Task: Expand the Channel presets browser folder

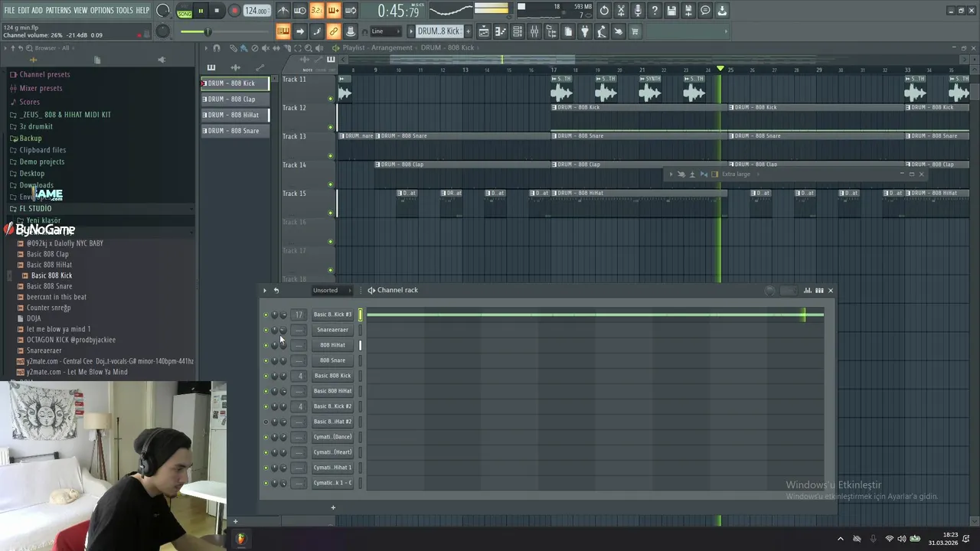Action: tap(44, 74)
